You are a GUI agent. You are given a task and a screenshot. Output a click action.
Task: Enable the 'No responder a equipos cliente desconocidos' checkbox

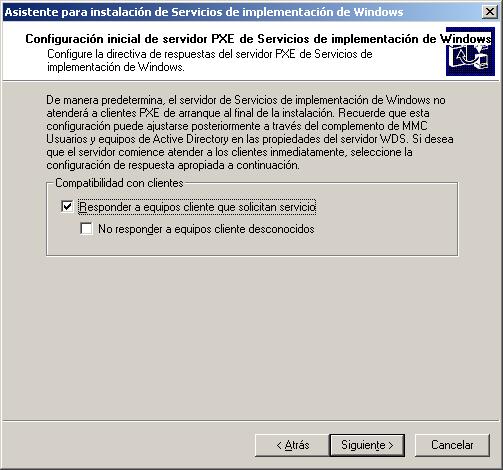[86, 229]
